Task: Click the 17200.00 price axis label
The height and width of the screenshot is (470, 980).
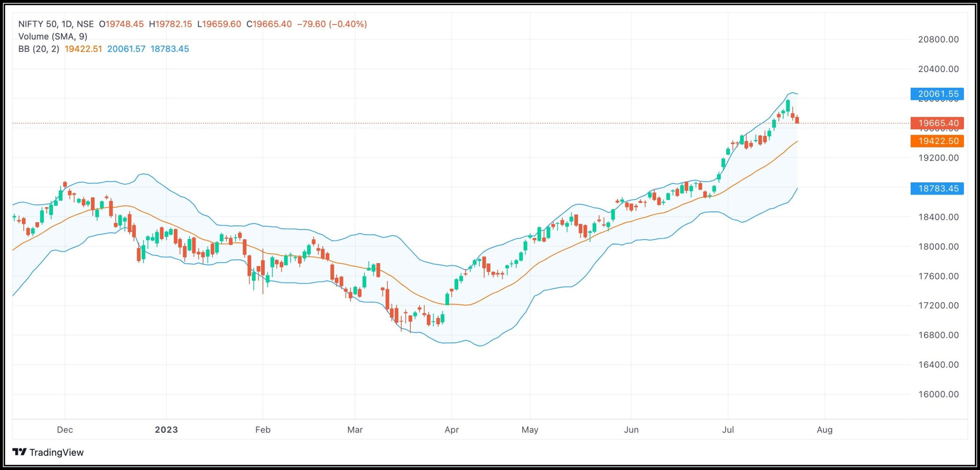Action: pos(939,305)
